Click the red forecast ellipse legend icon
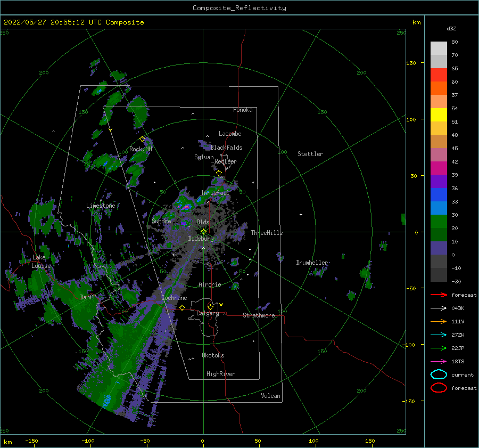 click(x=439, y=388)
